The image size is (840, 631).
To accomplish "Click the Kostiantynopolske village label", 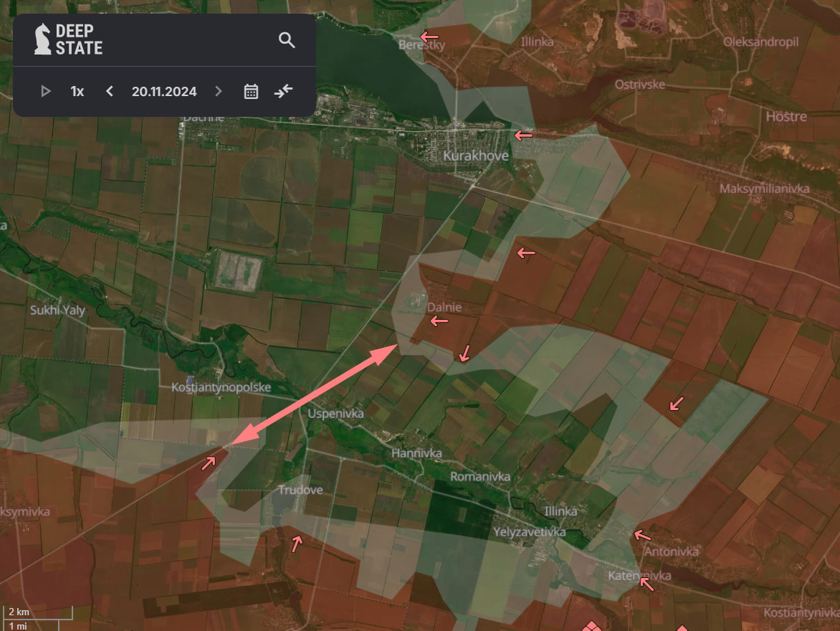I will click(221, 387).
